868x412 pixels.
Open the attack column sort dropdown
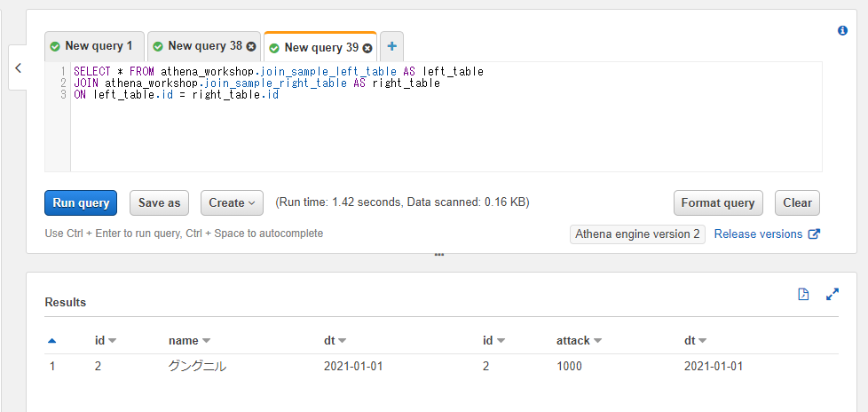(597, 341)
